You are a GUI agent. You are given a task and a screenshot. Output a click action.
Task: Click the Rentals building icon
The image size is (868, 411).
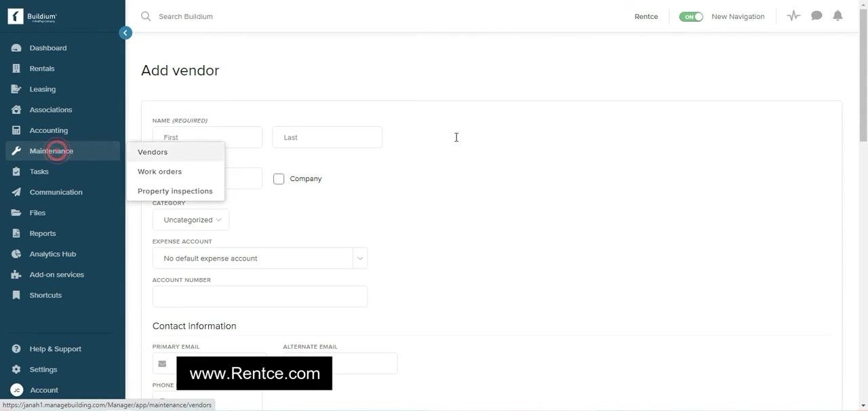[x=16, y=68]
